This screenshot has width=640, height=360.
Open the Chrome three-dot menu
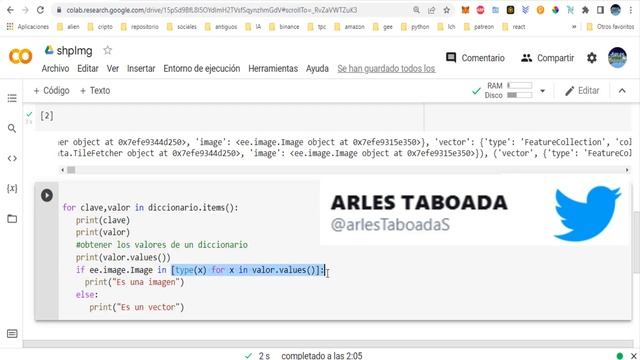pyautogui.click(x=631, y=10)
